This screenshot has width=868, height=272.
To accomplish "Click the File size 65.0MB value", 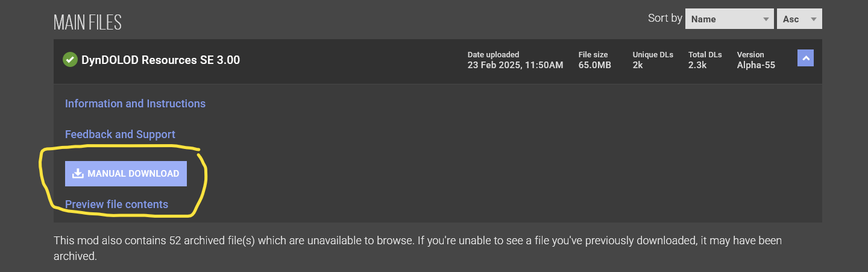I will [594, 65].
